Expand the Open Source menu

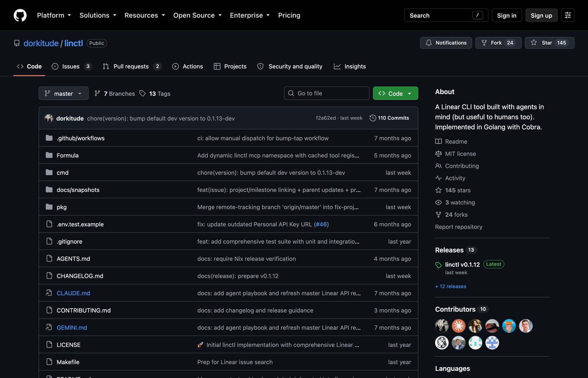[x=198, y=15]
